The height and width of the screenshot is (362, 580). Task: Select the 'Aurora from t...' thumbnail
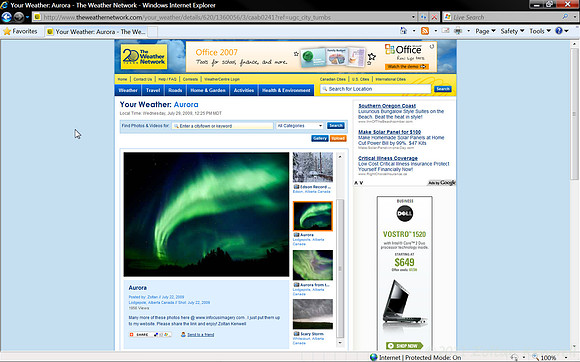[x=313, y=265]
